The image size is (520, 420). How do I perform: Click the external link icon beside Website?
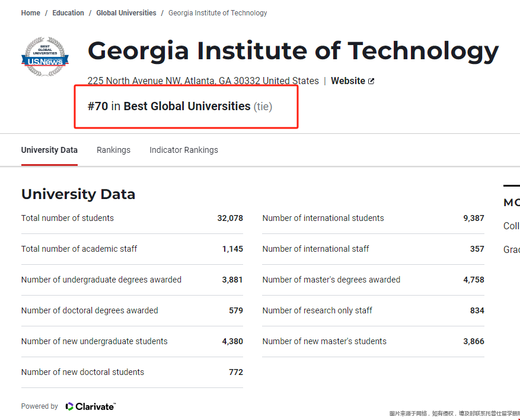(x=371, y=81)
